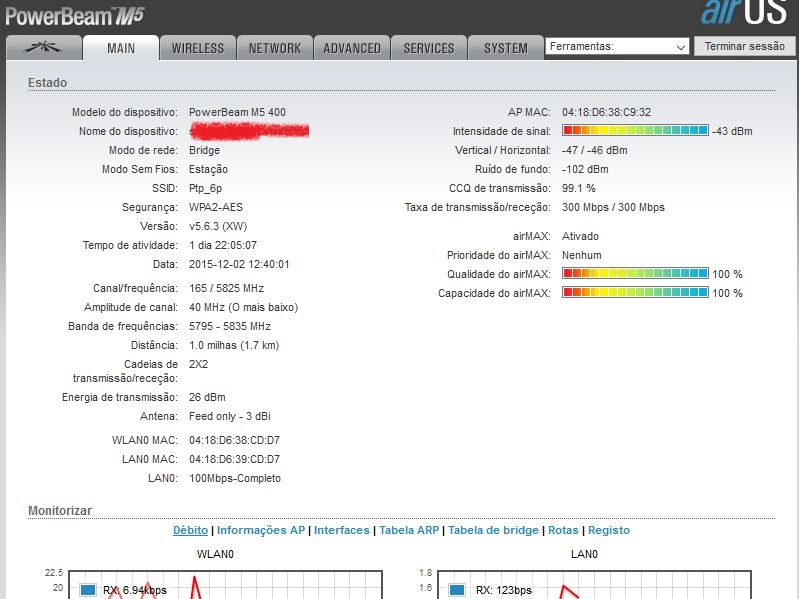Open the Informações AP link

(261, 530)
